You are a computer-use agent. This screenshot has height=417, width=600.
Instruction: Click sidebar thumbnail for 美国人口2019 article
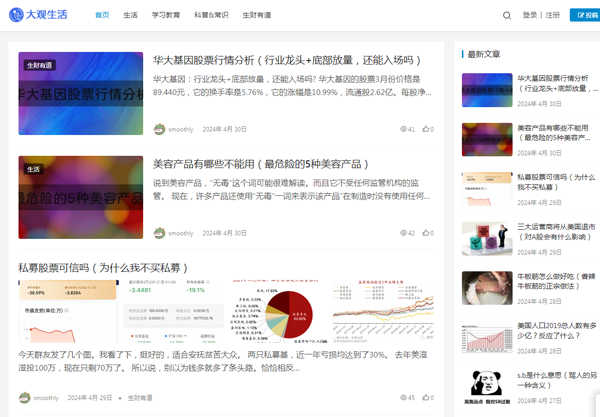click(487, 337)
